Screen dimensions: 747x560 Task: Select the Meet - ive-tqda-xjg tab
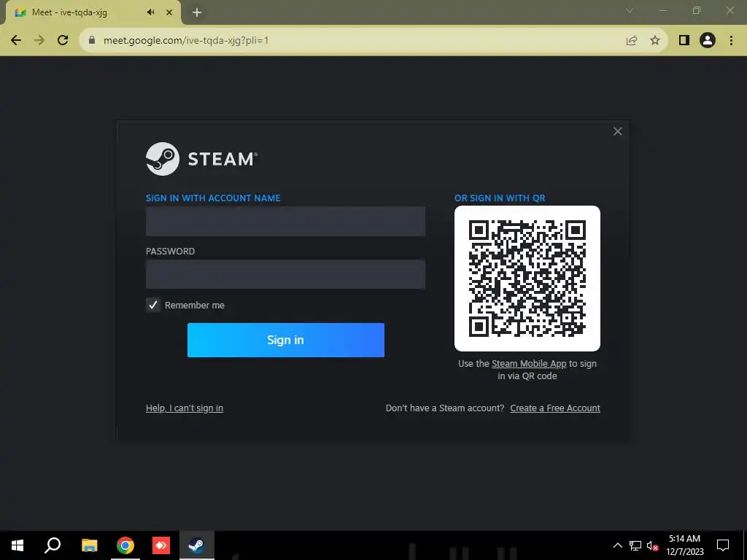click(93, 12)
